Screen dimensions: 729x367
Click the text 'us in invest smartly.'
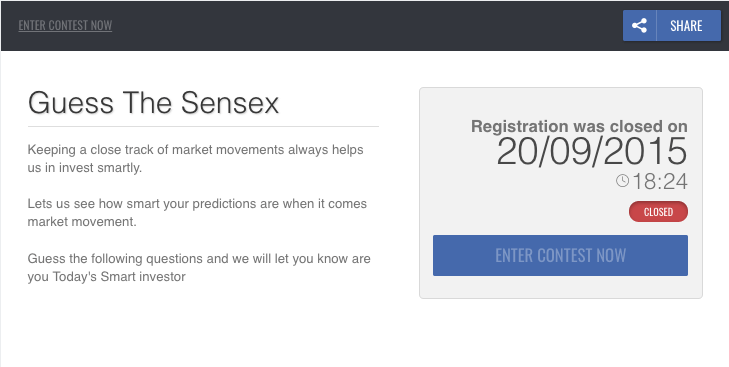click(85, 168)
